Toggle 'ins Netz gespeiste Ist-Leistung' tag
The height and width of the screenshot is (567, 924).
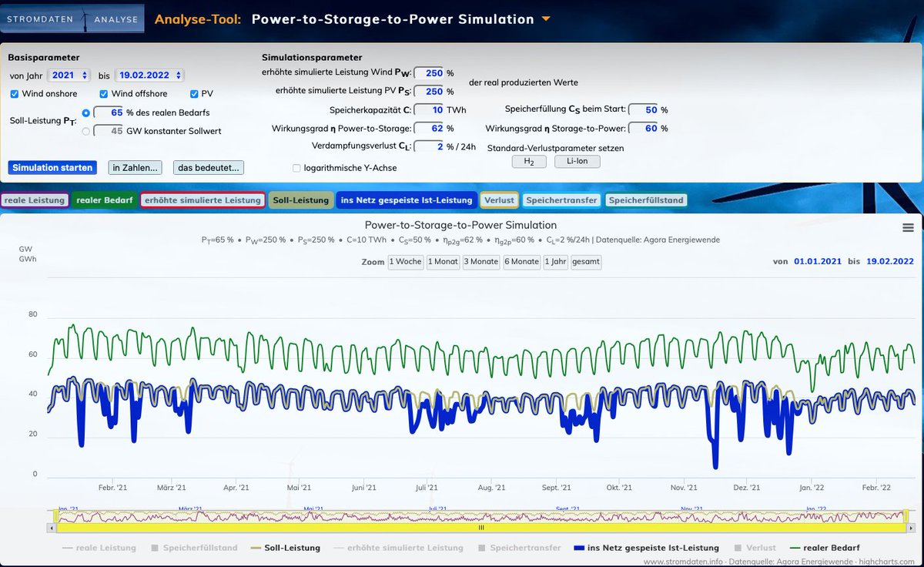tap(407, 200)
